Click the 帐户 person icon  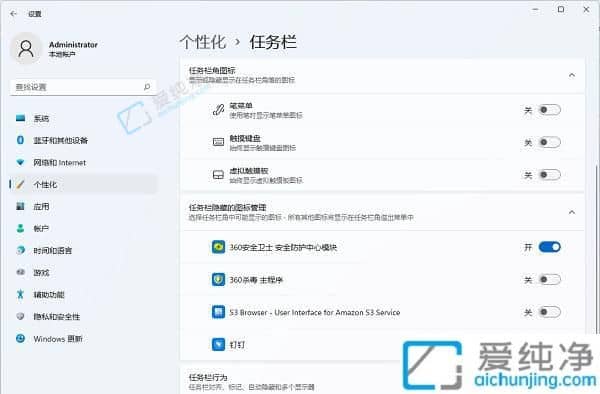(x=20, y=228)
